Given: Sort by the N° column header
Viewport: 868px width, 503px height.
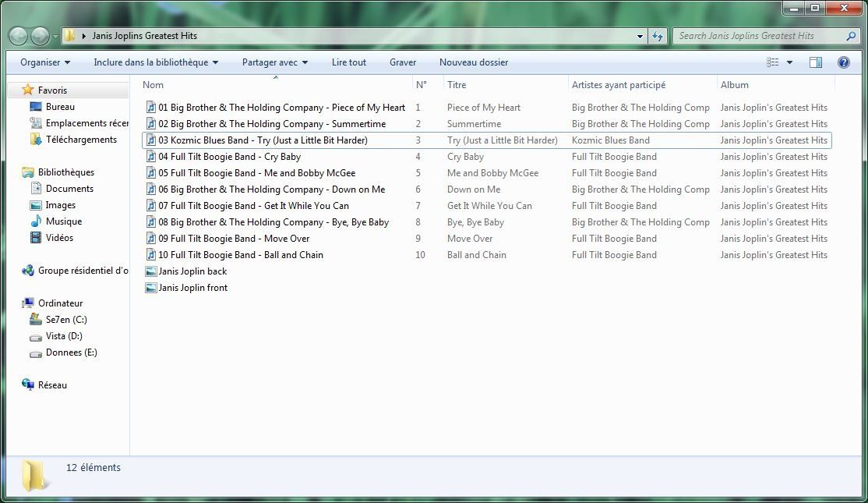Looking at the screenshot, I should pyautogui.click(x=428, y=85).
